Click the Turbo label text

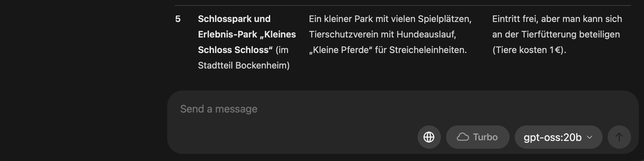point(485,137)
